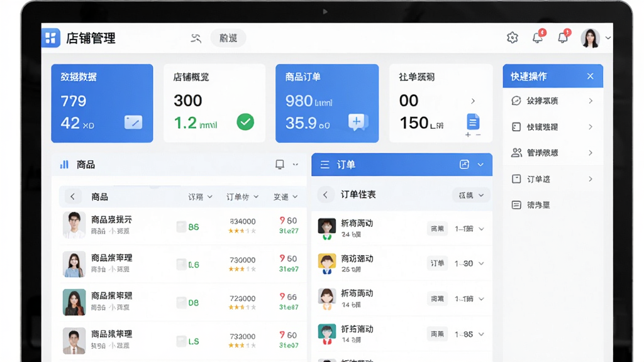This screenshot has width=644, height=362.
Task: Close the 快捷操作 panel
Action: (590, 76)
